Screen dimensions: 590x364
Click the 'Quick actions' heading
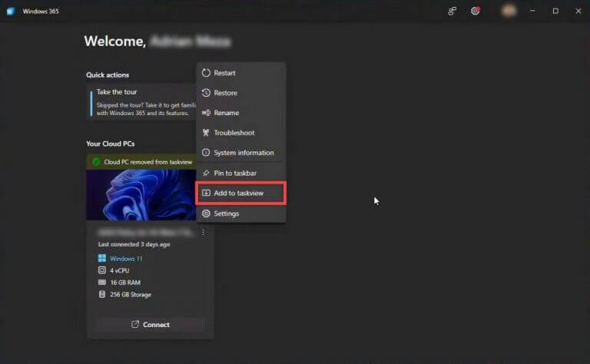click(x=108, y=74)
